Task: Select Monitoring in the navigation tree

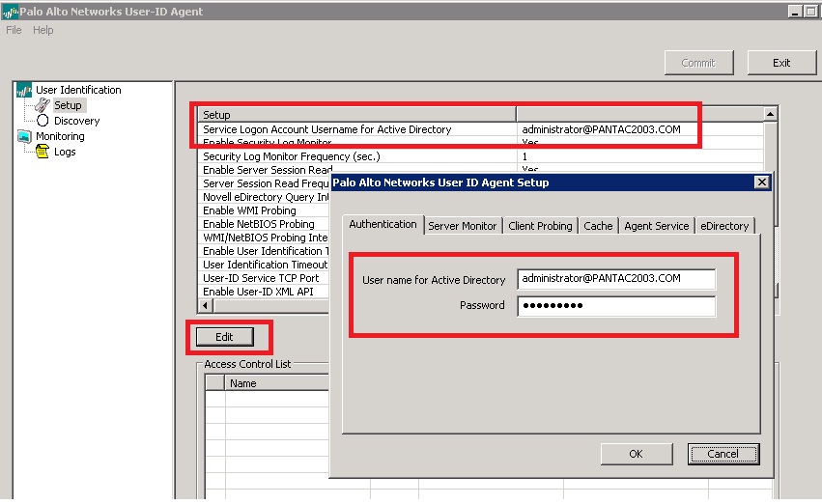Action: (x=60, y=136)
